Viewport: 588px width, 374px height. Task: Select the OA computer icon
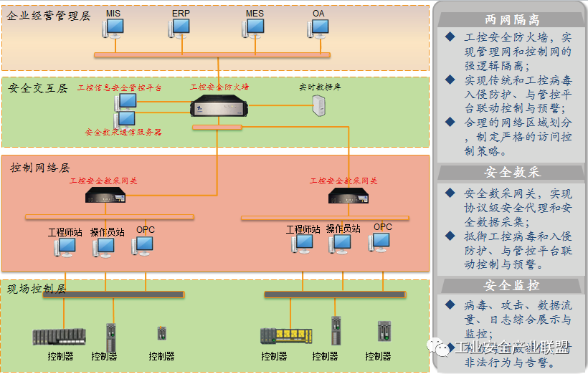coord(318,28)
